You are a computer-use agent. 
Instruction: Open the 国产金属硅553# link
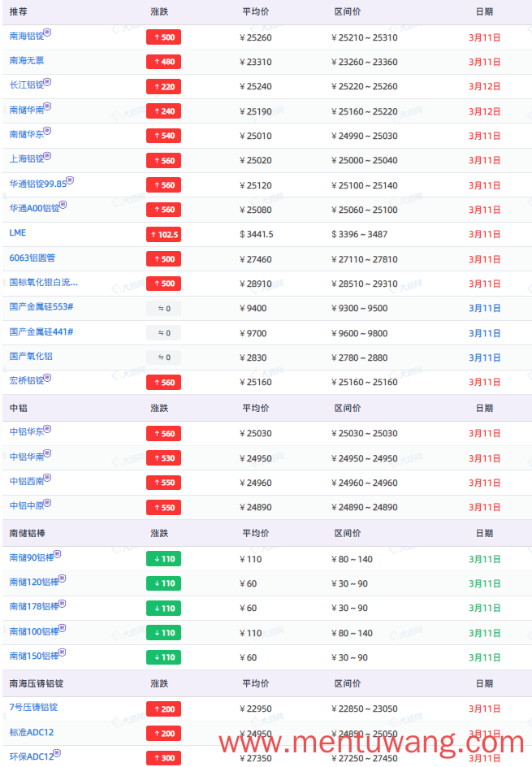pyautogui.click(x=41, y=306)
